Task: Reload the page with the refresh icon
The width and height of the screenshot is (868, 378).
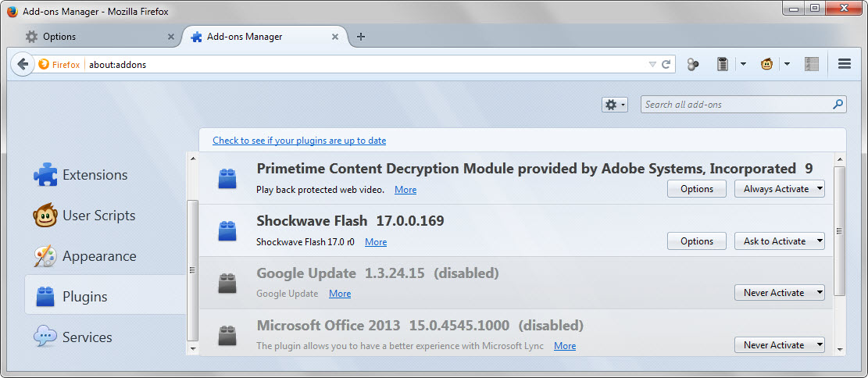Action: (666, 64)
